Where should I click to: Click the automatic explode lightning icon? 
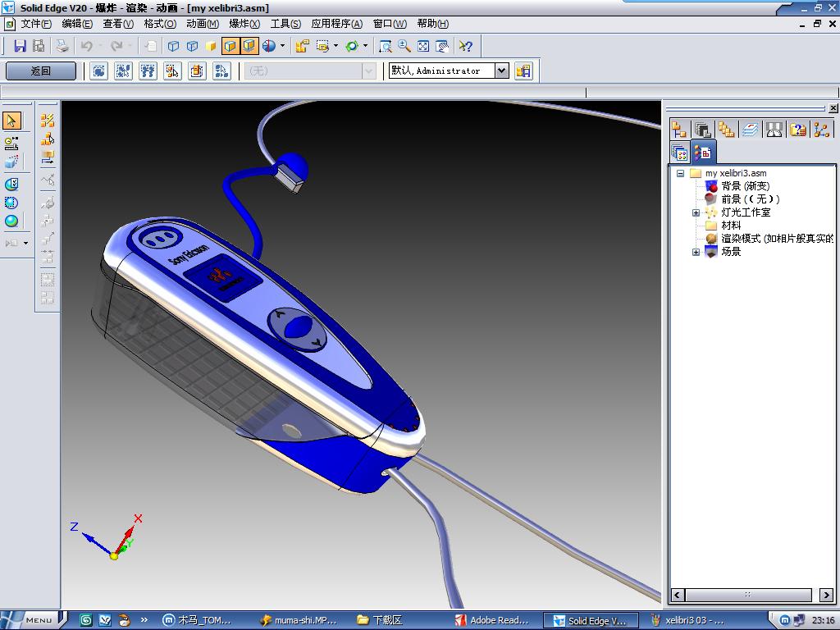pyautogui.click(x=48, y=121)
